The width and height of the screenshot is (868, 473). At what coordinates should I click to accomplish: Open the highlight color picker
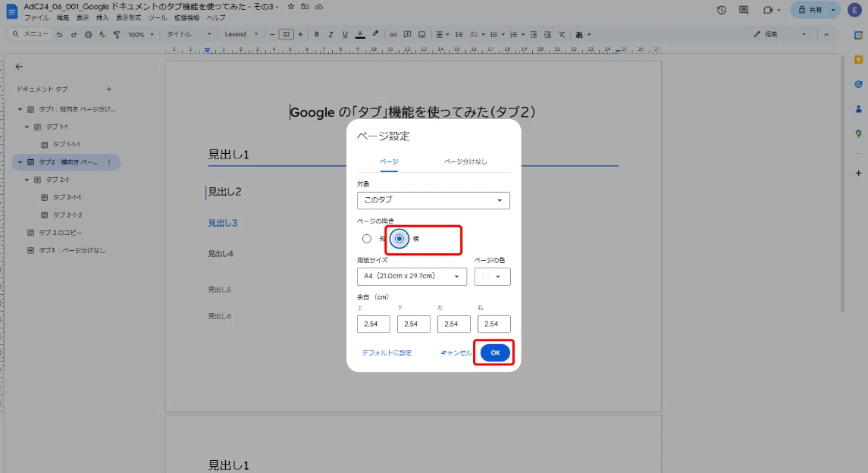375,34
